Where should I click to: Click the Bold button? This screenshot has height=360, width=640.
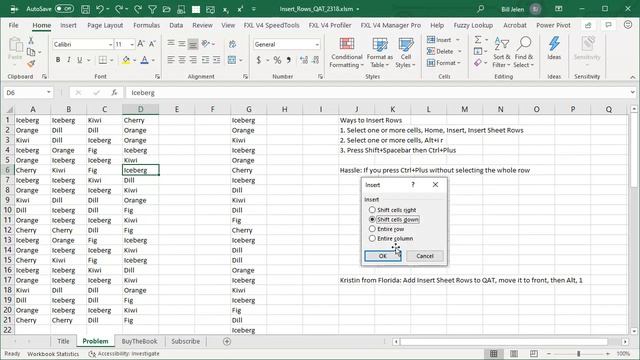[58, 60]
